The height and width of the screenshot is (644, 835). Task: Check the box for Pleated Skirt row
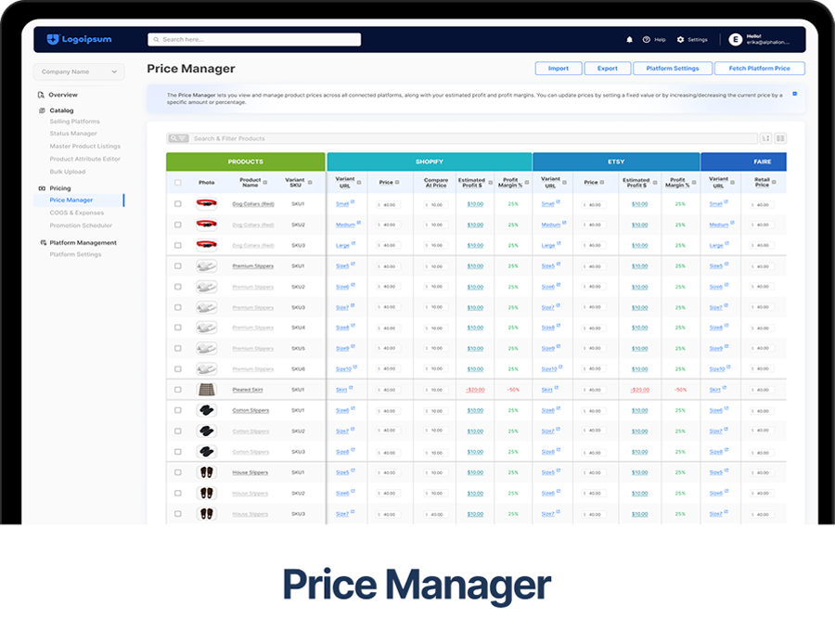point(178,390)
